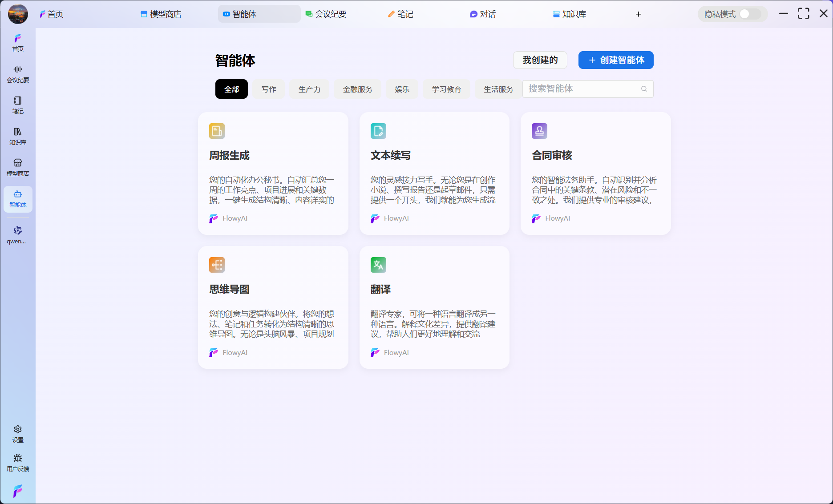833x504 pixels.
Task: Open the 我创建的 list
Action: pos(540,60)
